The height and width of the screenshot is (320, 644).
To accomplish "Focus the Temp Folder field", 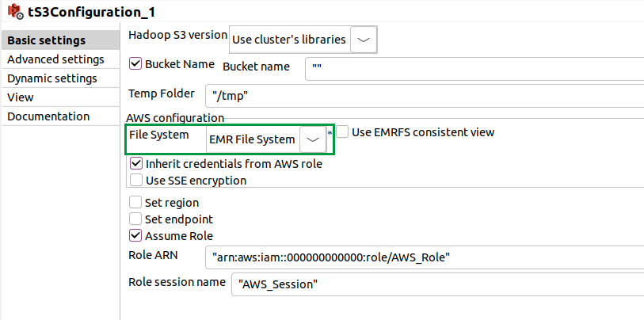I will 425,96.
